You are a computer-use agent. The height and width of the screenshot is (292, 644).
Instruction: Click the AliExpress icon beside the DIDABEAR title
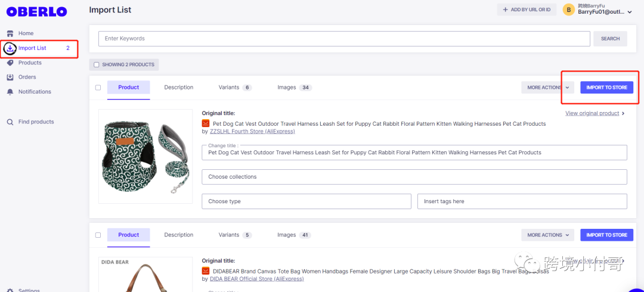(206, 271)
